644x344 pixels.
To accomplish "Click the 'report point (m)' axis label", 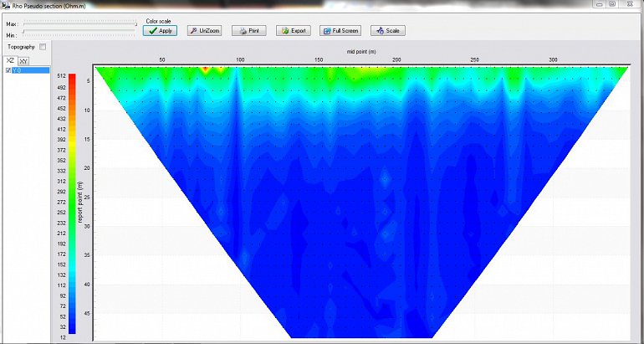I will tap(81, 202).
